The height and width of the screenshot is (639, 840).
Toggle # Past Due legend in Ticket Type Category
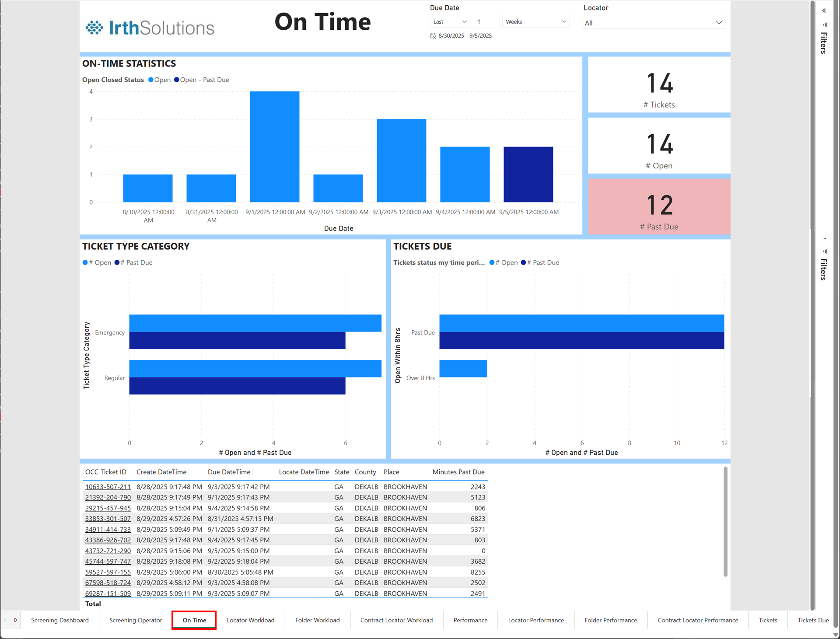tap(117, 262)
